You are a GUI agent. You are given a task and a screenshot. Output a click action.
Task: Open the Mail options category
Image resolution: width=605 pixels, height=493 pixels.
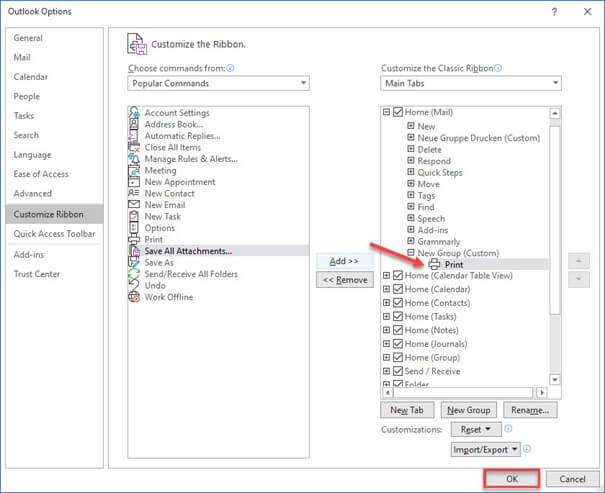[x=22, y=57]
